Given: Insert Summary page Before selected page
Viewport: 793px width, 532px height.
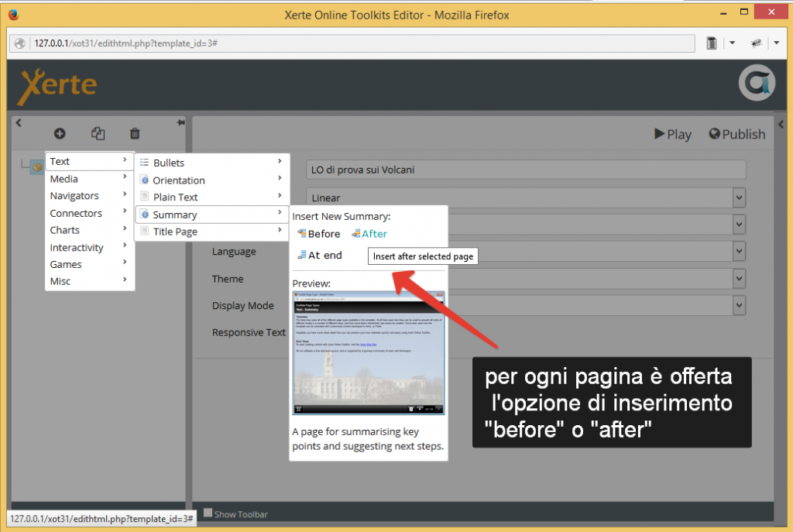Looking at the screenshot, I should [x=318, y=234].
